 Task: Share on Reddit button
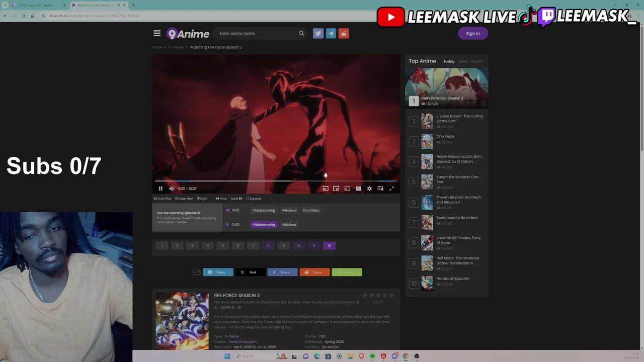pos(314,273)
